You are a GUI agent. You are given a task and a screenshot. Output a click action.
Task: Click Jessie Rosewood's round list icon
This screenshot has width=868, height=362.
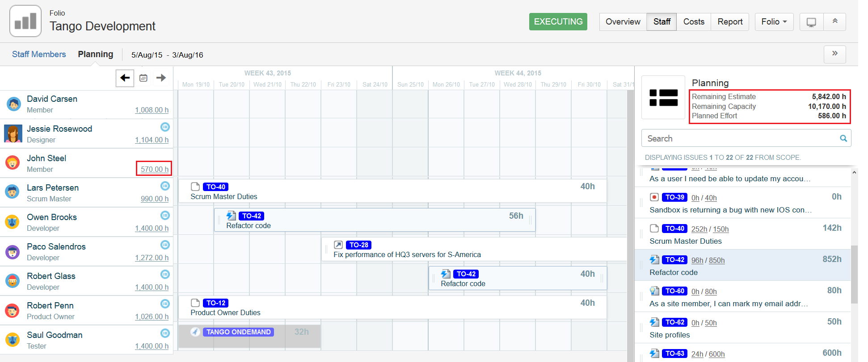click(165, 127)
